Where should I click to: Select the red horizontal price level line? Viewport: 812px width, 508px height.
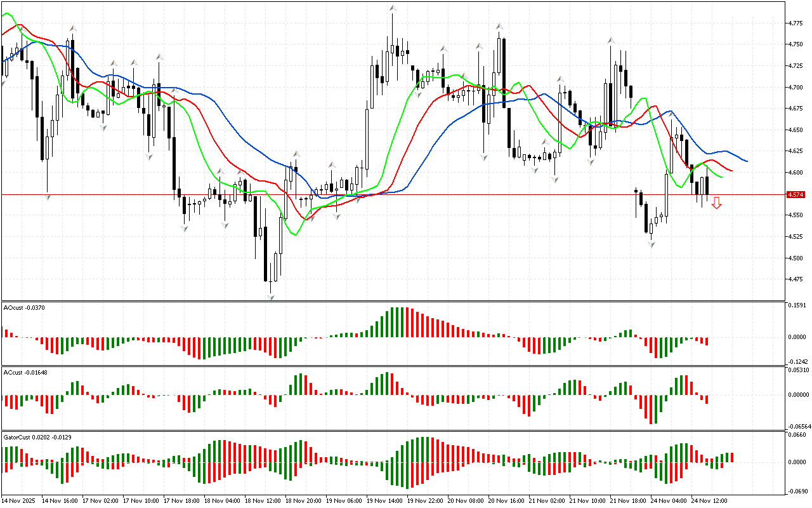point(444,194)
